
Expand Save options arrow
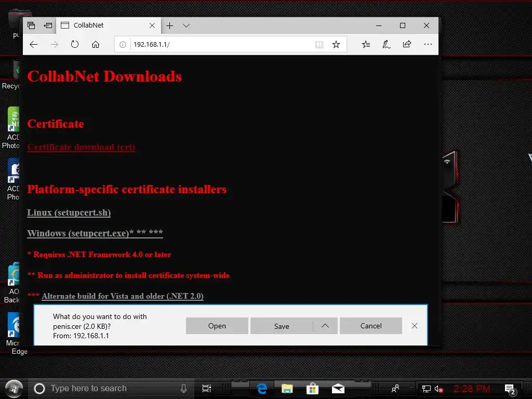(x=325, y=326)
